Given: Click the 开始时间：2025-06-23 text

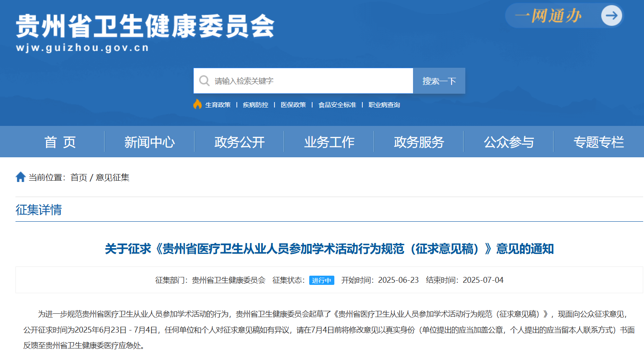Looking at the screenshot, I should click(380, 280).
